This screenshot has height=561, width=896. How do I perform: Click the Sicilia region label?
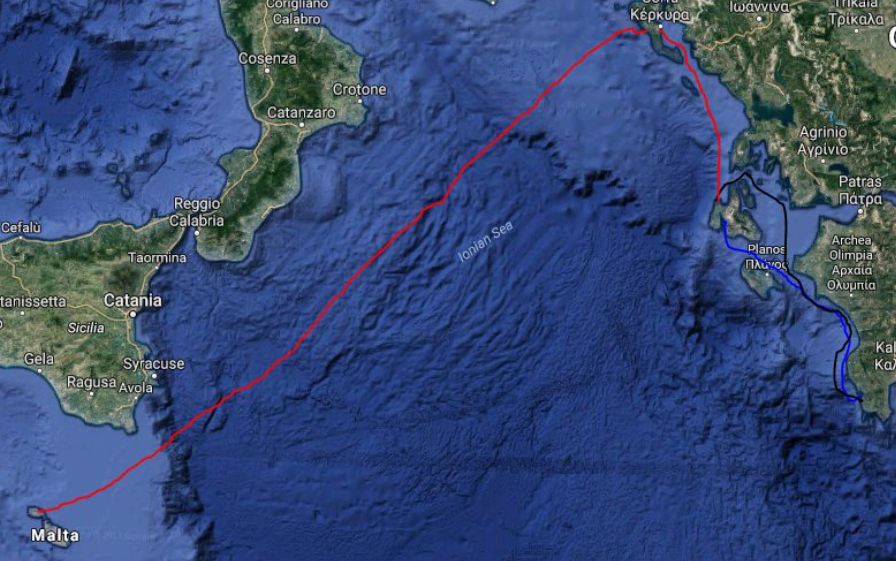point(86,327)
